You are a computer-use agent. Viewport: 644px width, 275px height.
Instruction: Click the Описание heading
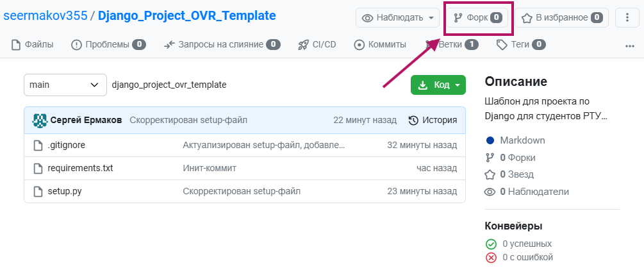(x=516, y=82)
